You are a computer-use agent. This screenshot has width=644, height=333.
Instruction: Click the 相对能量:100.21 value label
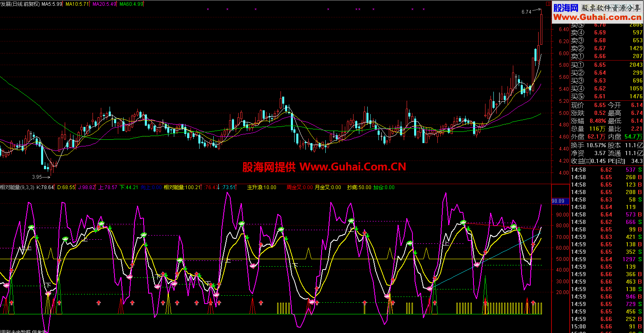[x=182, y=187]
